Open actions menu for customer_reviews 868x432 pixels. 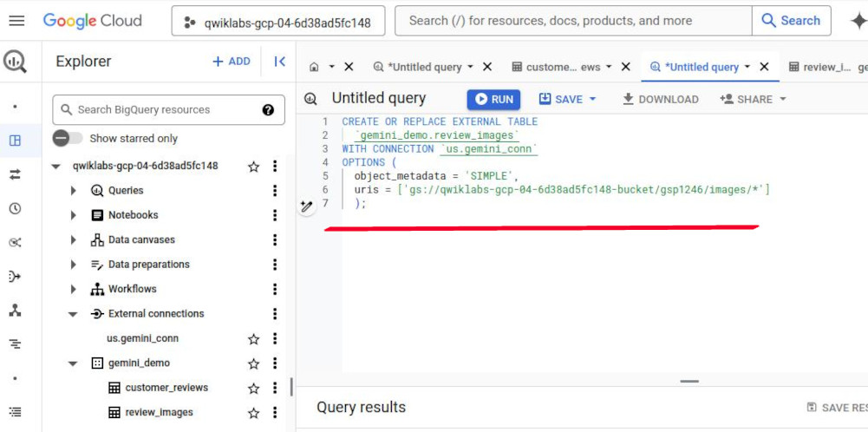[x=275, y=388]
